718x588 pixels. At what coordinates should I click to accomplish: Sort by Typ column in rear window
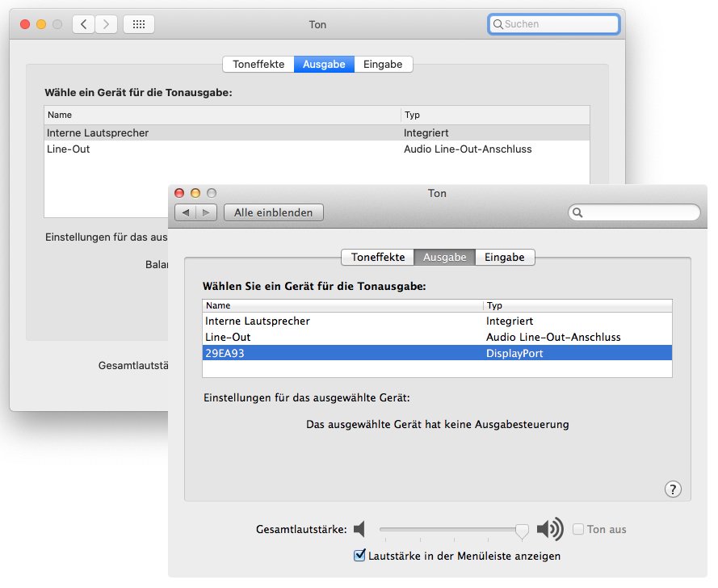[x=495, y=115]
